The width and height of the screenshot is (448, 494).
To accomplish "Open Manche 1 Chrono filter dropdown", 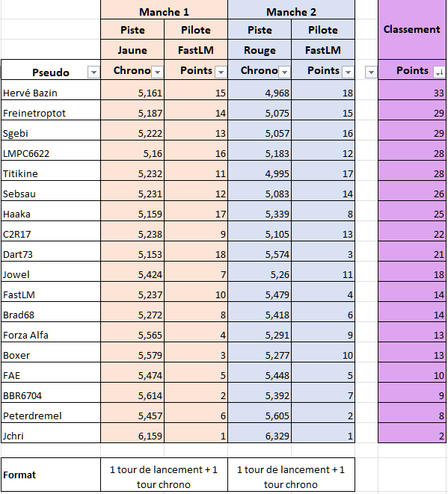I will pyautogui.click(x=157, y=72).
